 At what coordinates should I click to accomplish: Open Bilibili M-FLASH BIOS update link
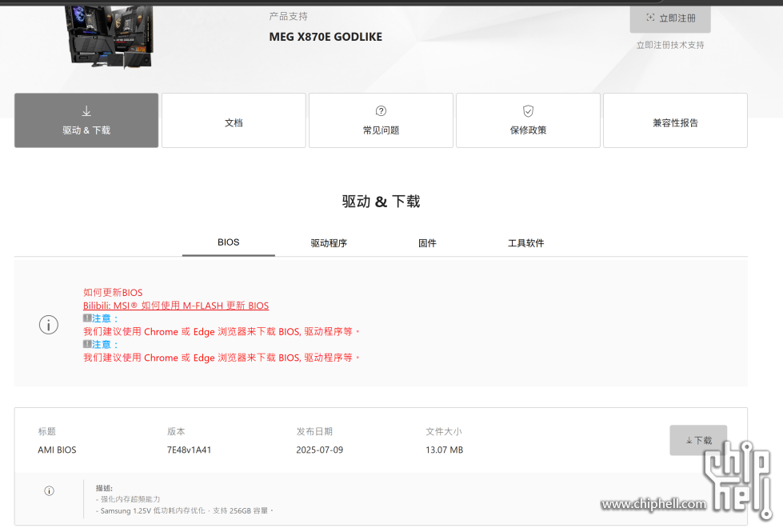click(x=176, y=306)
